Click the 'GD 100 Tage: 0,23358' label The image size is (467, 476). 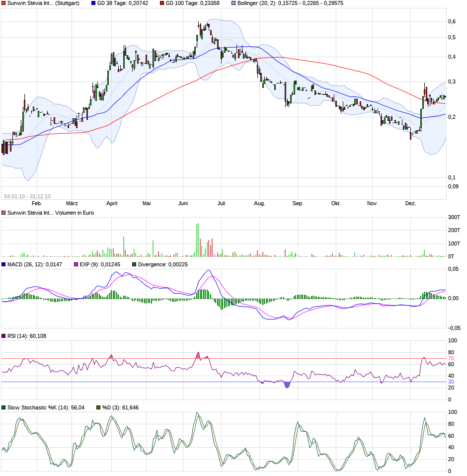click(x=192, y=3)
